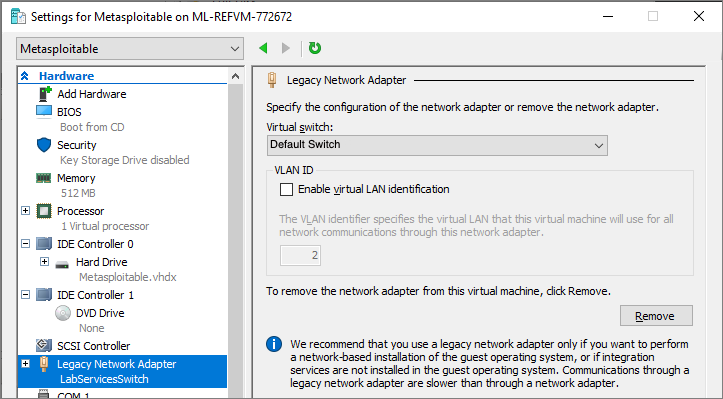Select the SCSI Controller icon
This screenshot has height=399, width=723.
pos(44,345)
